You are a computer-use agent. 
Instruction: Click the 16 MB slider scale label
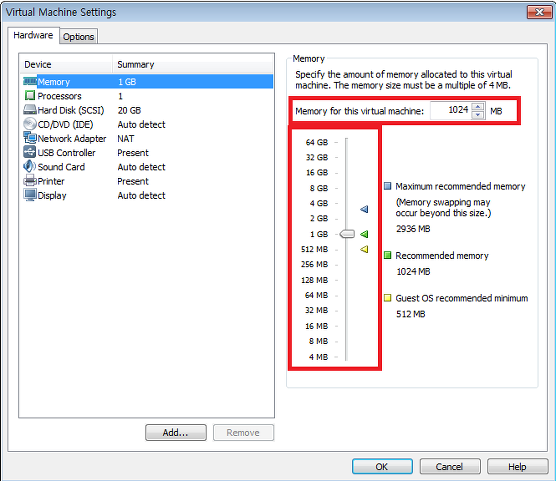[x=316, y=326]
